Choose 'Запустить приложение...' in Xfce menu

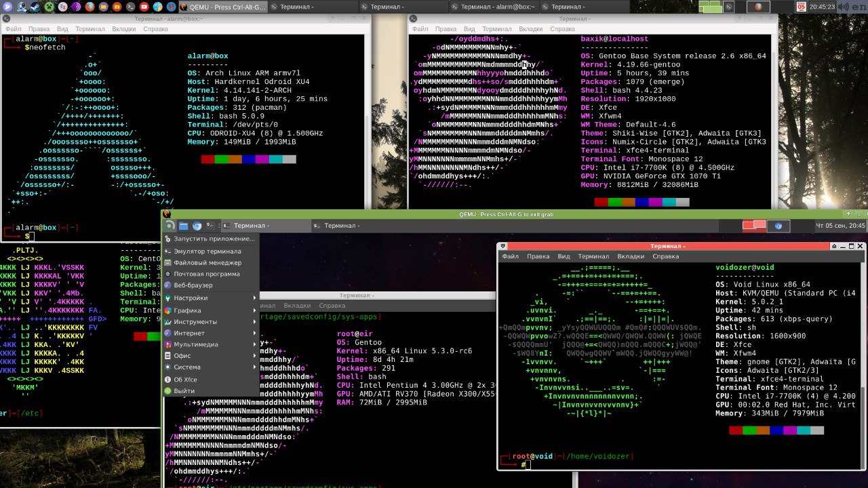coord(210,239)
